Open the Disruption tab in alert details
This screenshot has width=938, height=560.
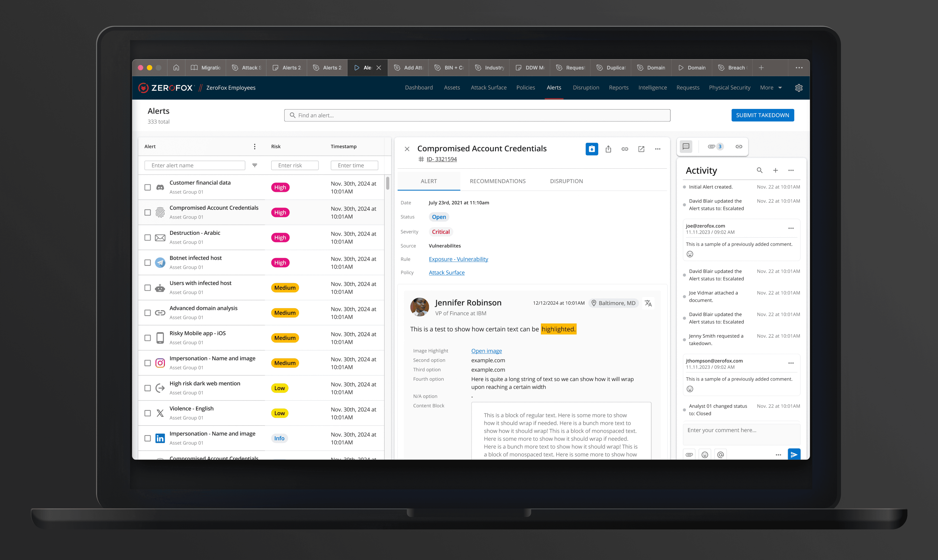pyautogui.click(x=566, y=181)
